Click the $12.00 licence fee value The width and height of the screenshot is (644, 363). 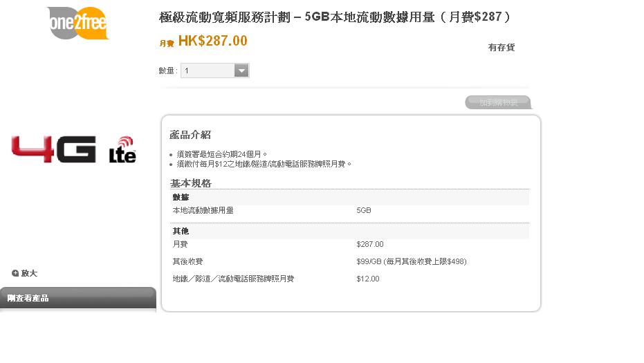[368, 279]
